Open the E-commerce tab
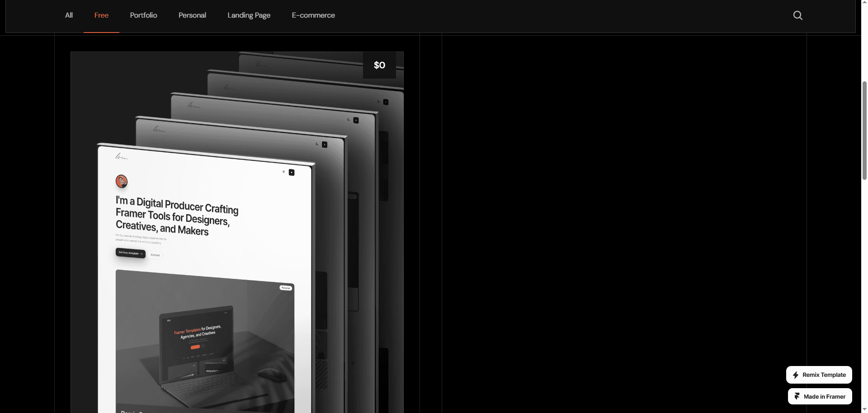Image resolution: width=868 pixels, height=413 pixels. (313, 15)
